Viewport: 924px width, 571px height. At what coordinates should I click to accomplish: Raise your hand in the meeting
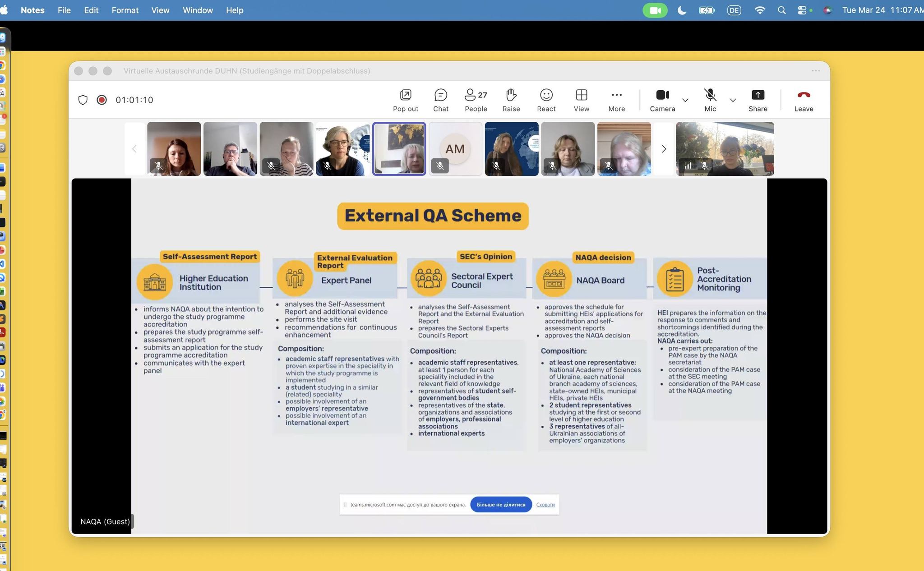coord(511,100)
